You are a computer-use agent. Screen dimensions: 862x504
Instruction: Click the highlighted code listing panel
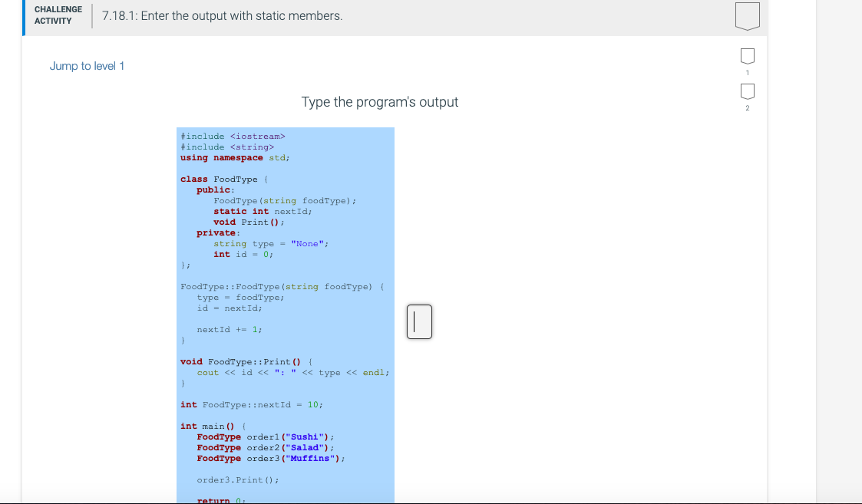(284, 307)
